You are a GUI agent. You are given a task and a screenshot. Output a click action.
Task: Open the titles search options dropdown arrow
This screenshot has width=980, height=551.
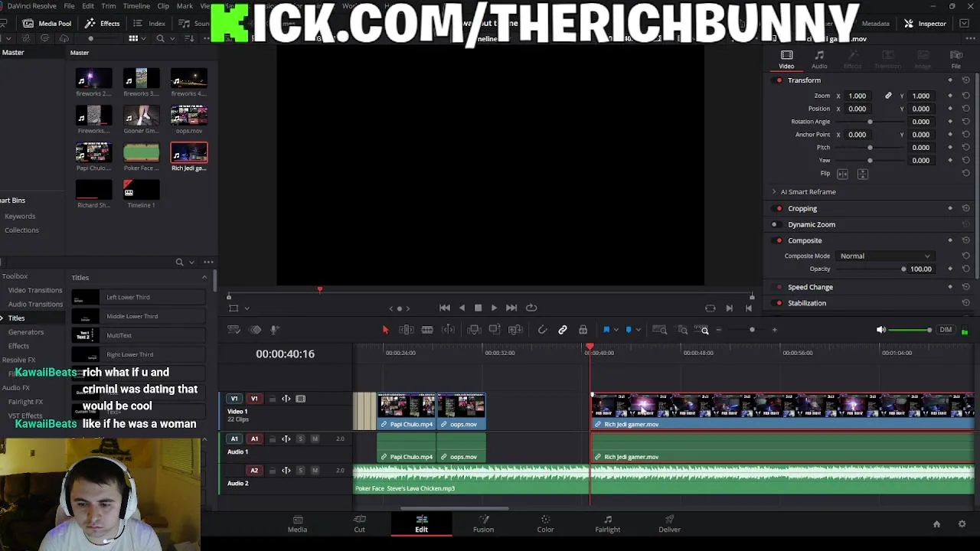point(191,262)
